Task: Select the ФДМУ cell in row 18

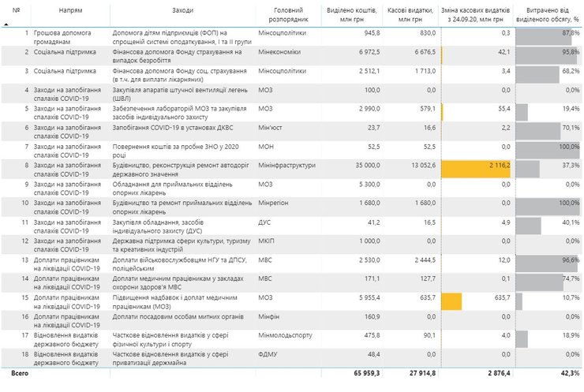Action: coord(269,353)
